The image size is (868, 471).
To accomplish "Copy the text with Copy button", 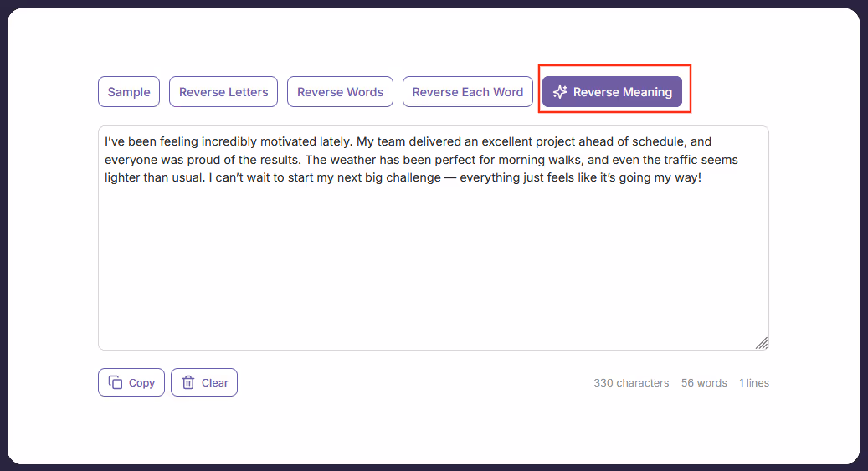I will 131,382.
